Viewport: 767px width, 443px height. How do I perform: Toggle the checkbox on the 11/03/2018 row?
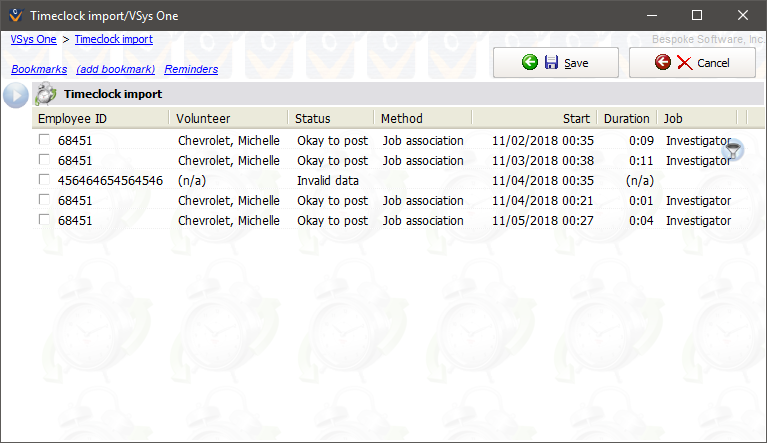[44, 161]
